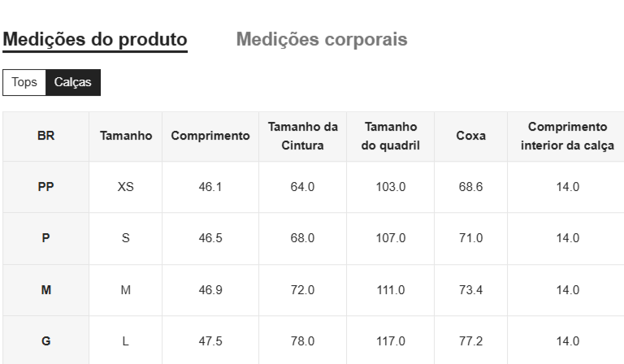This screenshot has height=364, width=624.
Task: Click the Tamanho da Cintura header
Action: (302, 136)
